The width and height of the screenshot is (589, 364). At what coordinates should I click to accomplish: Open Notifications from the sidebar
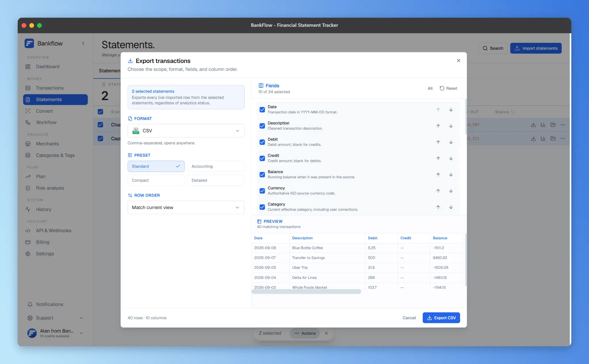pos(49,304)
